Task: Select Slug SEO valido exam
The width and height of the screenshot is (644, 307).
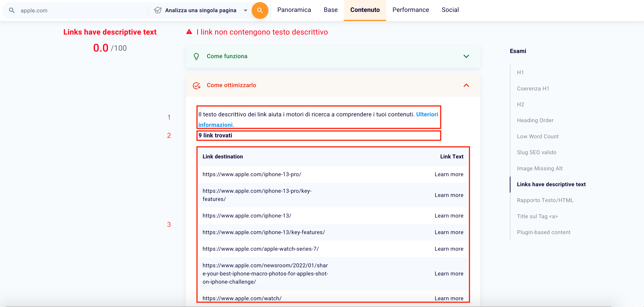Action: pyautogui.click(x=536, y=152)
